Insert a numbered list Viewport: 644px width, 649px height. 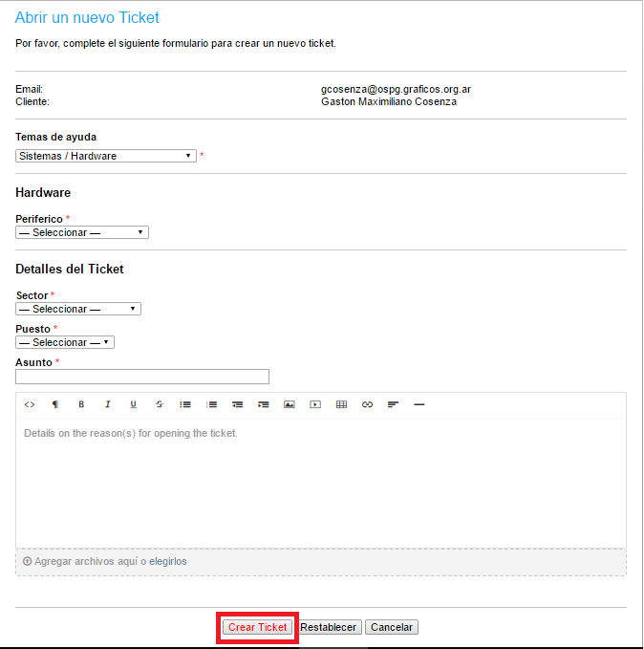[211, 404]
